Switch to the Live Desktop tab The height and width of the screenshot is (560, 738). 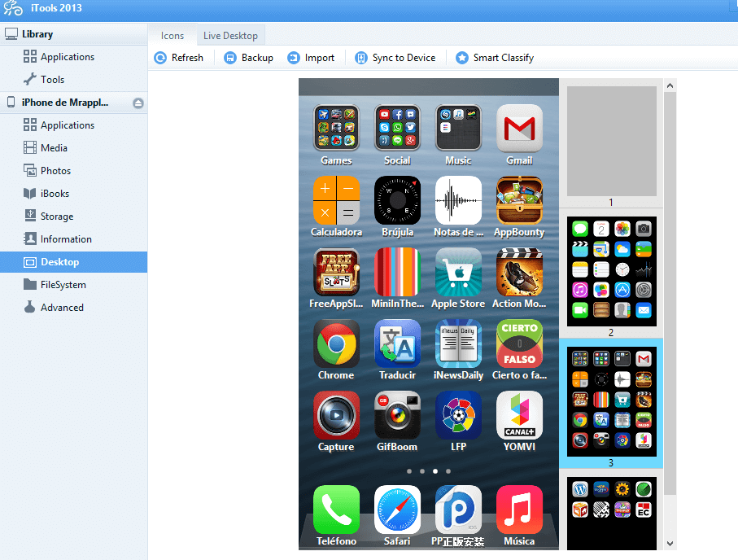click(230, 36)
